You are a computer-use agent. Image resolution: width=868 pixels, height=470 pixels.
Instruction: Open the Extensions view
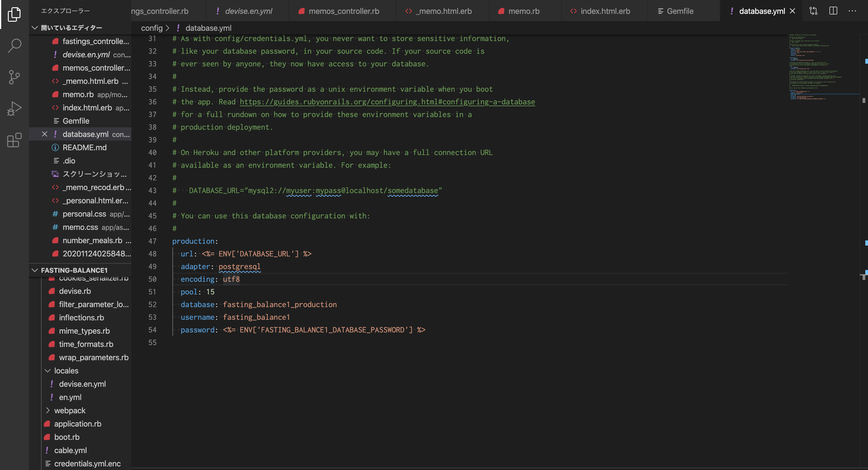[14, 140]
